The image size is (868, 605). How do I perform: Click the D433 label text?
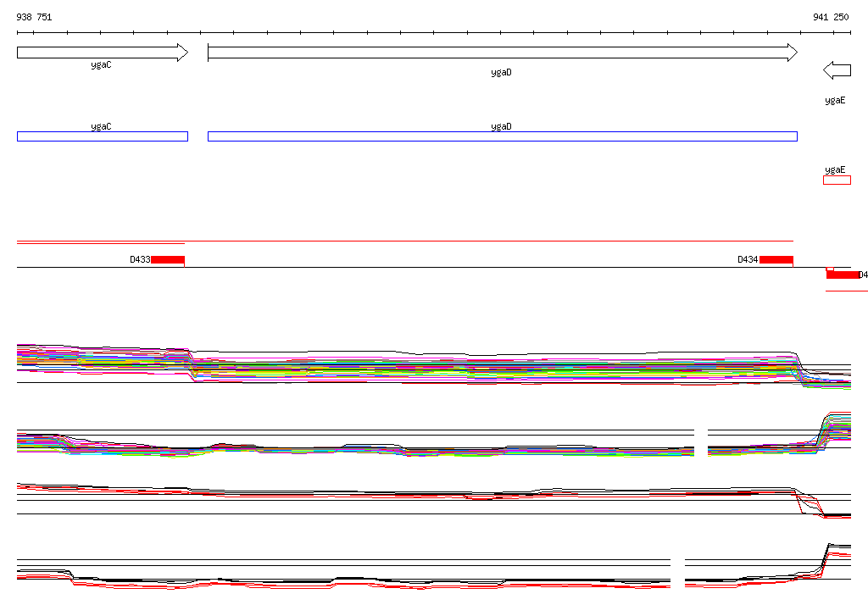[140, 259]
